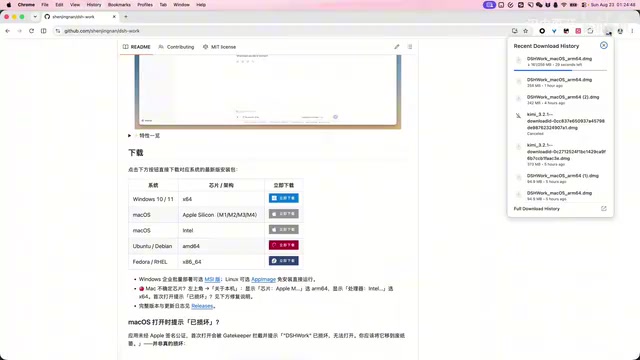Click the Chrome downloads toolbar icon
The height and width of the screenshot is (360, 640).
[x=608, y=31]
